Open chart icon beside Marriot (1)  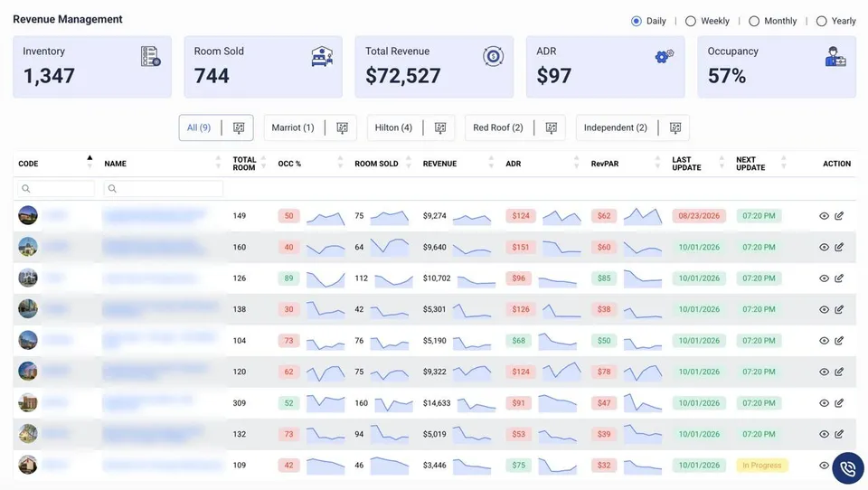tap(342, 127)
